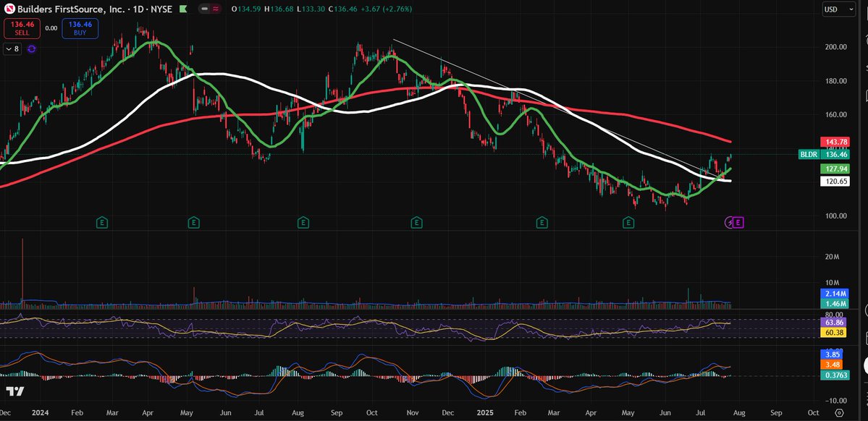Click the 2024 time axis label

[x=41, y=413]
